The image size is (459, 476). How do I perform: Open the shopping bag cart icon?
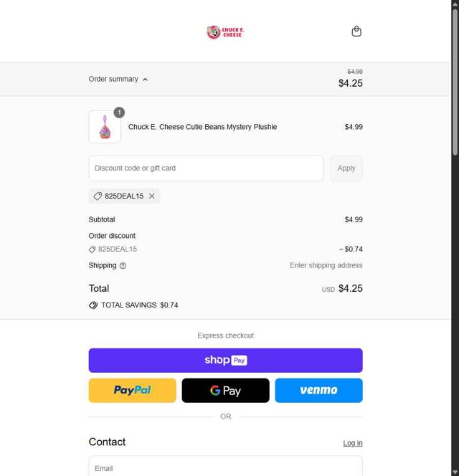click(x=356, y=32)
